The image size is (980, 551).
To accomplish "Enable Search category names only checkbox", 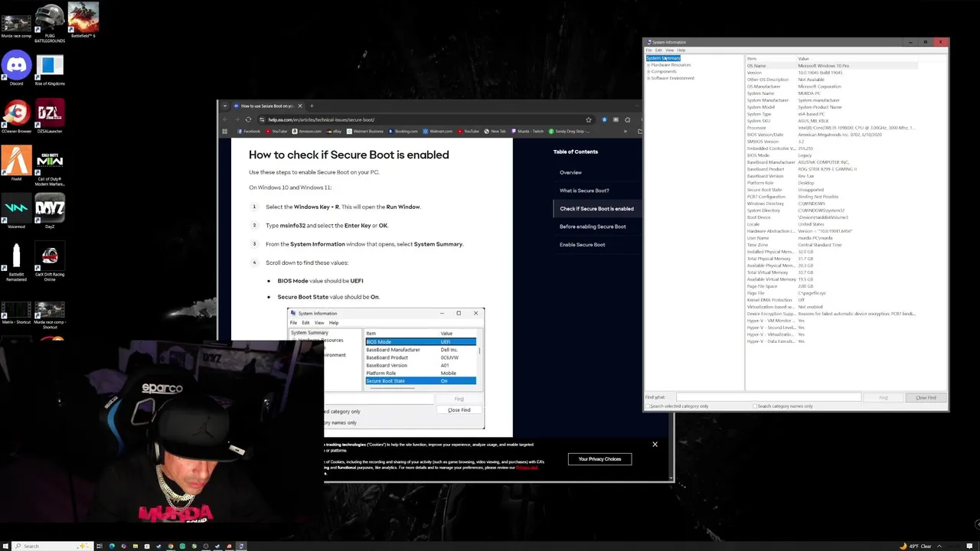I will [755, 406].
